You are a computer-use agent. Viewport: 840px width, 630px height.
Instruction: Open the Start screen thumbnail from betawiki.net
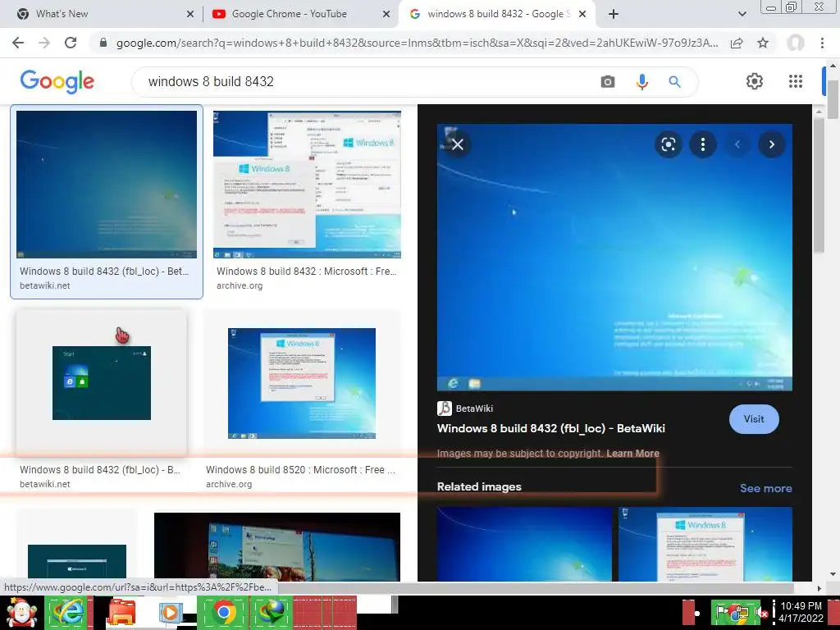[102, 383]
